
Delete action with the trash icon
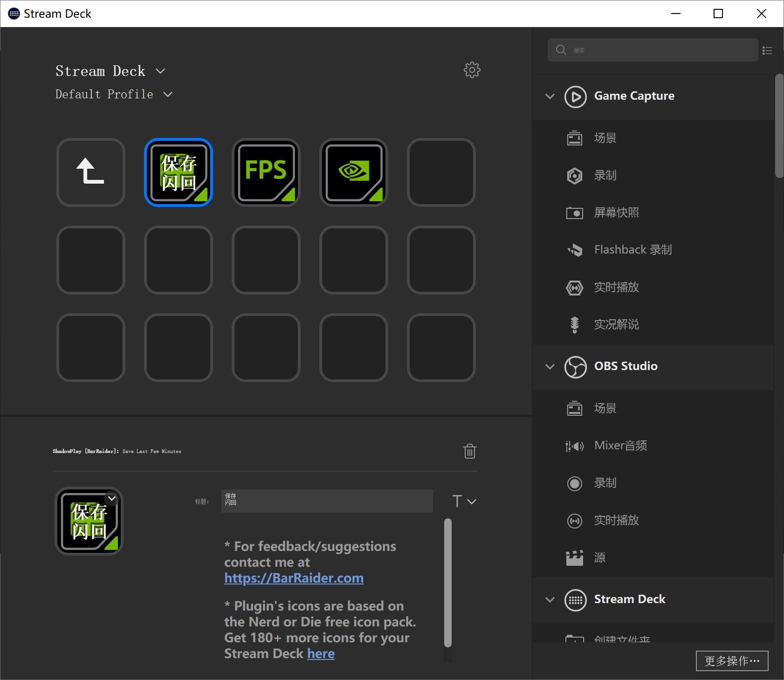(469, 451)
